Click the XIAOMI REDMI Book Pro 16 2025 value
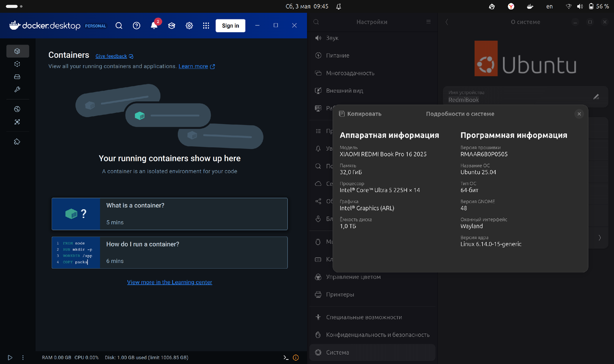 tap(383, 154)
